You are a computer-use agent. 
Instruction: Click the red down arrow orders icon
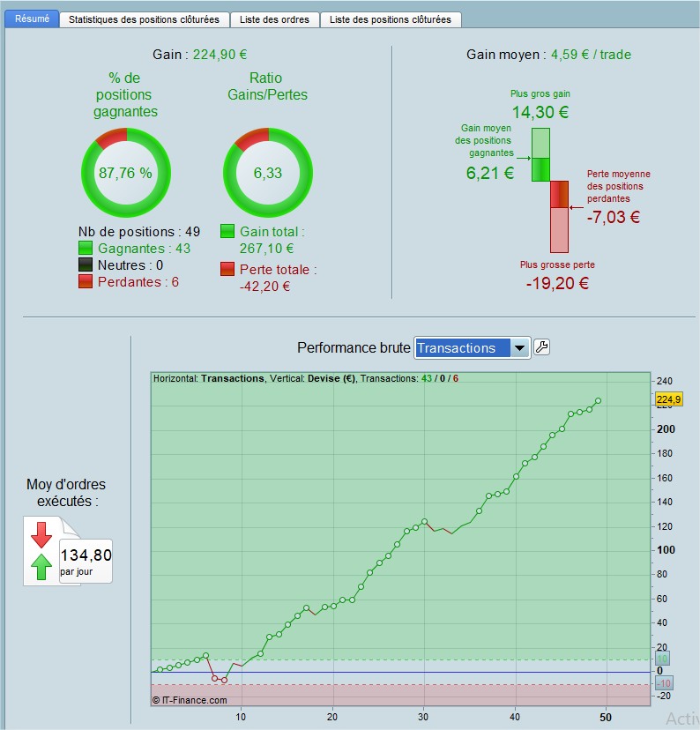pyautogui.click(x=41, y=534)
